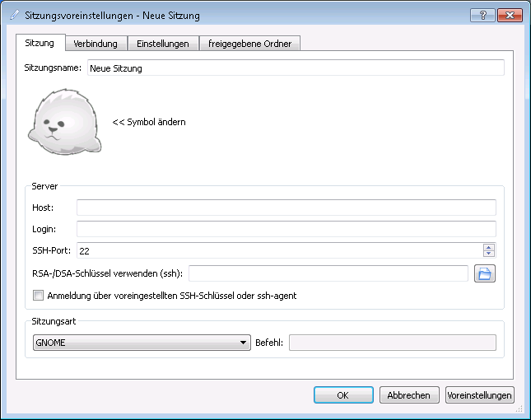Image resolution: width=531 pixels, height=420 pixels.
Task: Click the Abbrechen button
Action: pyautogui.click(x=409, y=395)
